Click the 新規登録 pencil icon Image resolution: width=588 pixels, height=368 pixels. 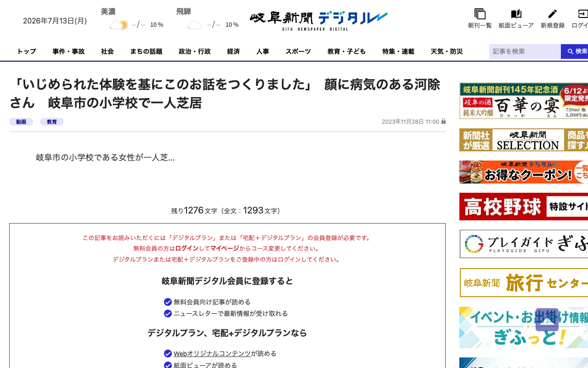553,14
